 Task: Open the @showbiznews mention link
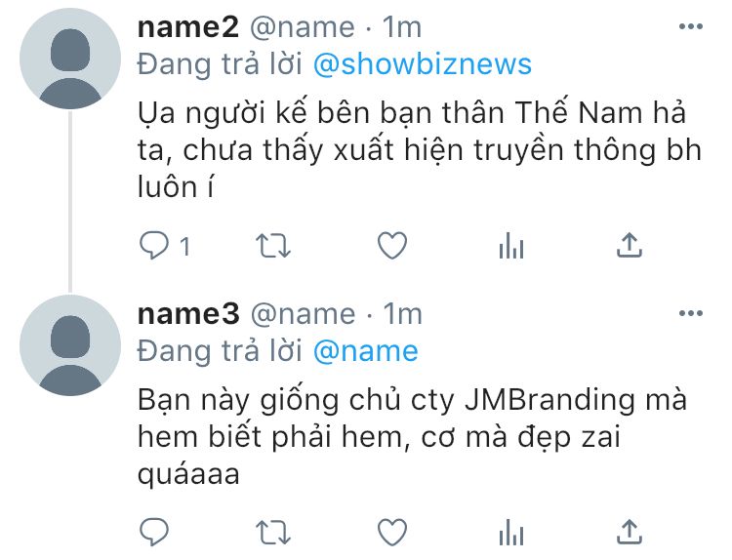tap(423, 64)
